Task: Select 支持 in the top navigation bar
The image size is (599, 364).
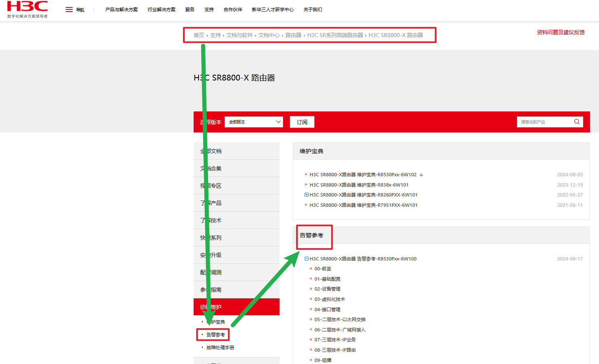Action: 209,9
